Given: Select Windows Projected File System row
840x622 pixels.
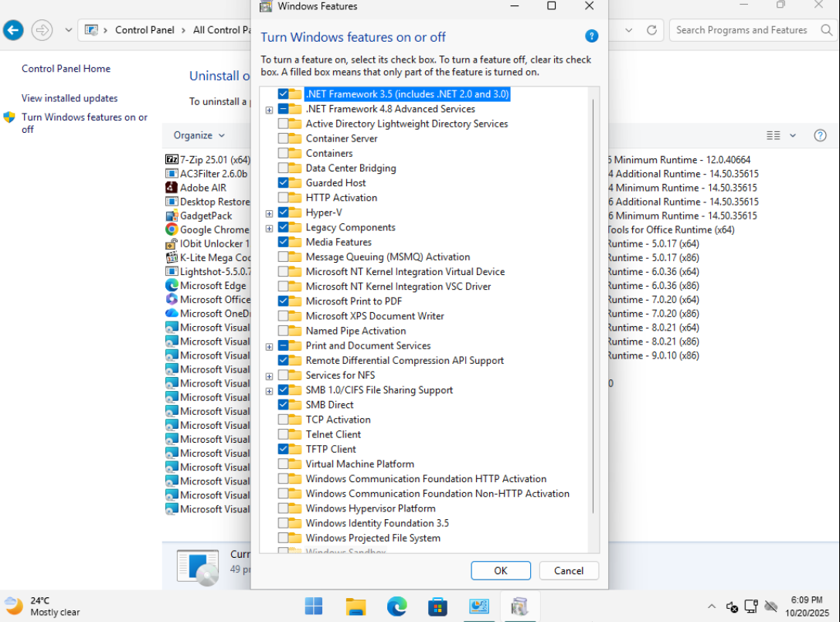Looking at the screenshot, I should click(372, 538).
